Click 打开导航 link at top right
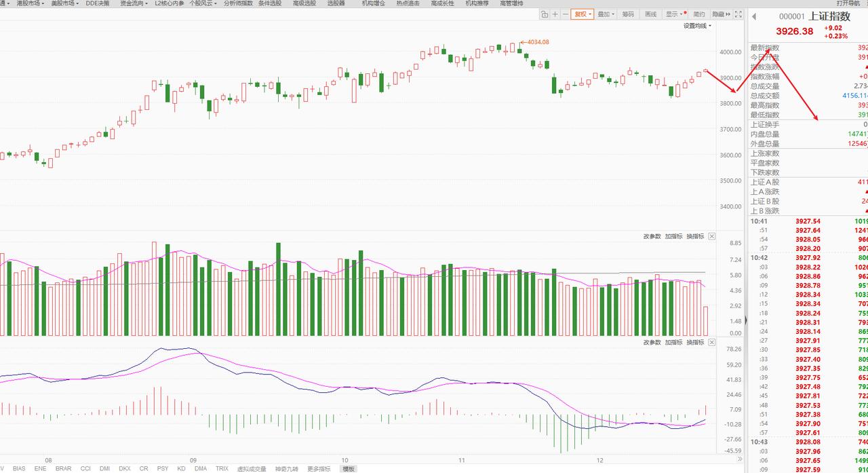 click(x=848, y=3)
